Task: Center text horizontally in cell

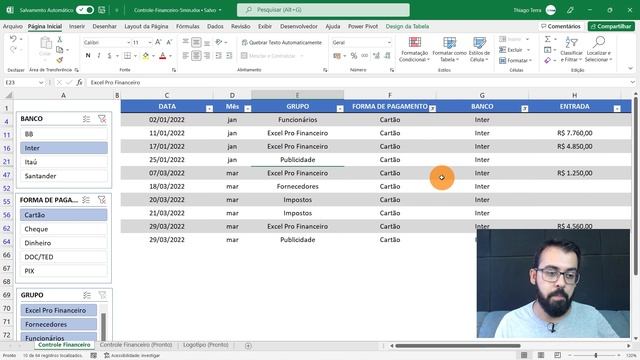Action: (196, 56)
